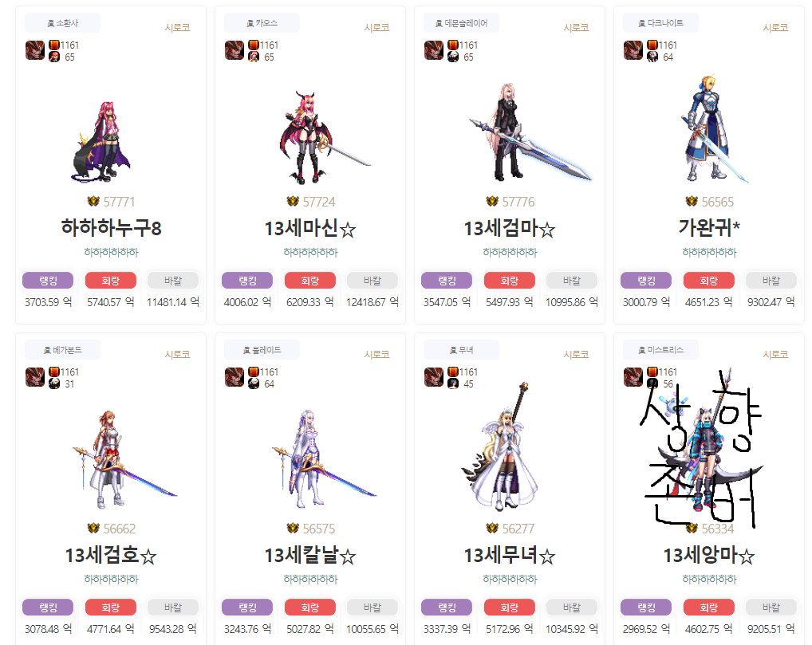Select 랭킹 button on 13세칼날 card
Screen dimensions: 812x645
[x=247, y=608]
